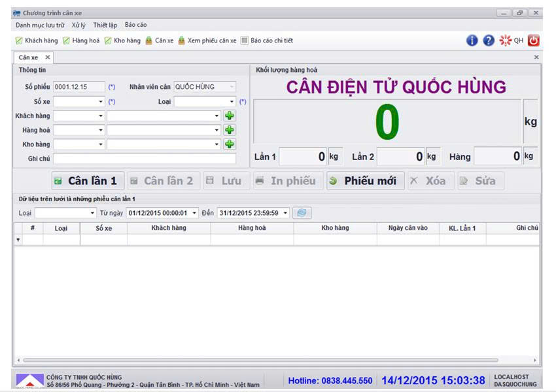Open the blue help question icon

489,41
